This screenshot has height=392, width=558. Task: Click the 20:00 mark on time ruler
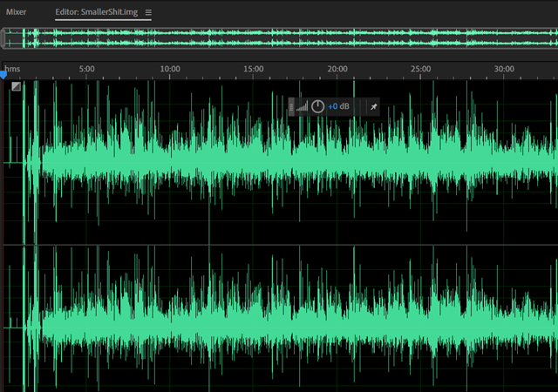[337, 69]
